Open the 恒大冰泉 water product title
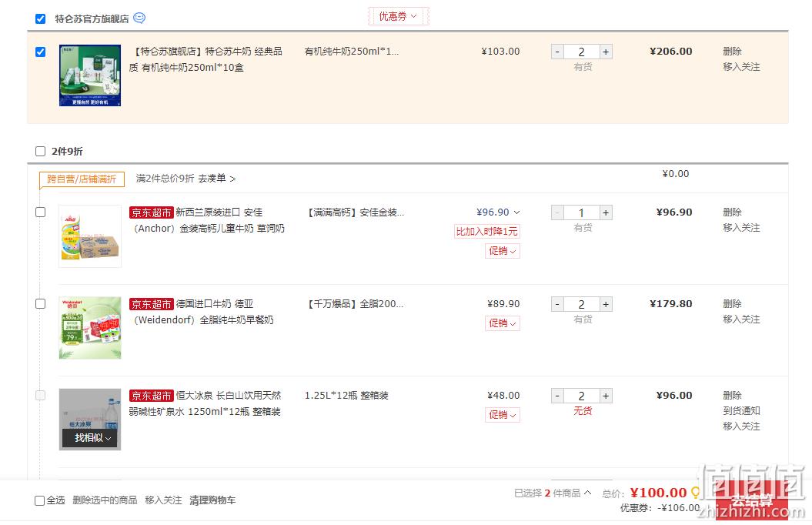The image size is (812, 525). coord(205,404)
